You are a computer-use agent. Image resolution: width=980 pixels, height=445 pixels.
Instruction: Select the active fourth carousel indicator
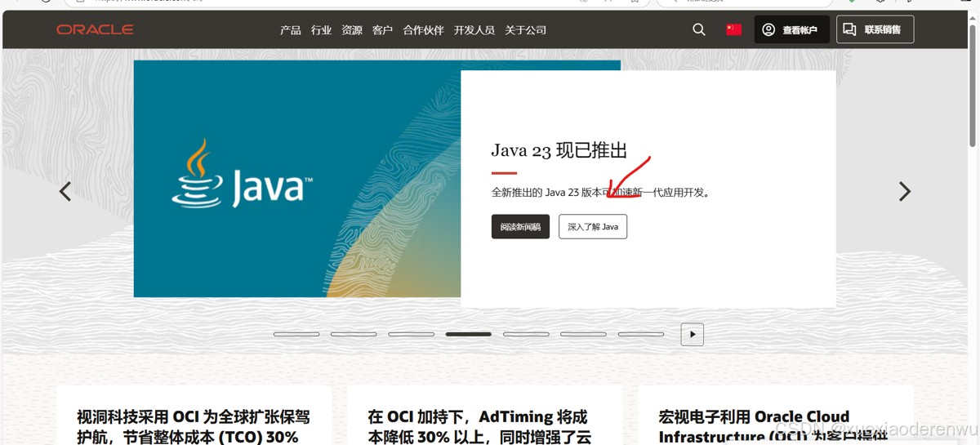[468, 334]
